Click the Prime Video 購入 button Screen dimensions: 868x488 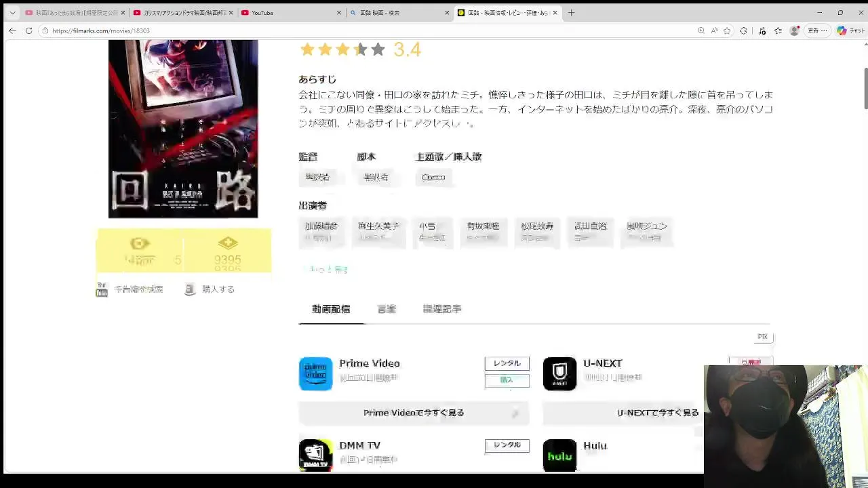coord(507,380)
